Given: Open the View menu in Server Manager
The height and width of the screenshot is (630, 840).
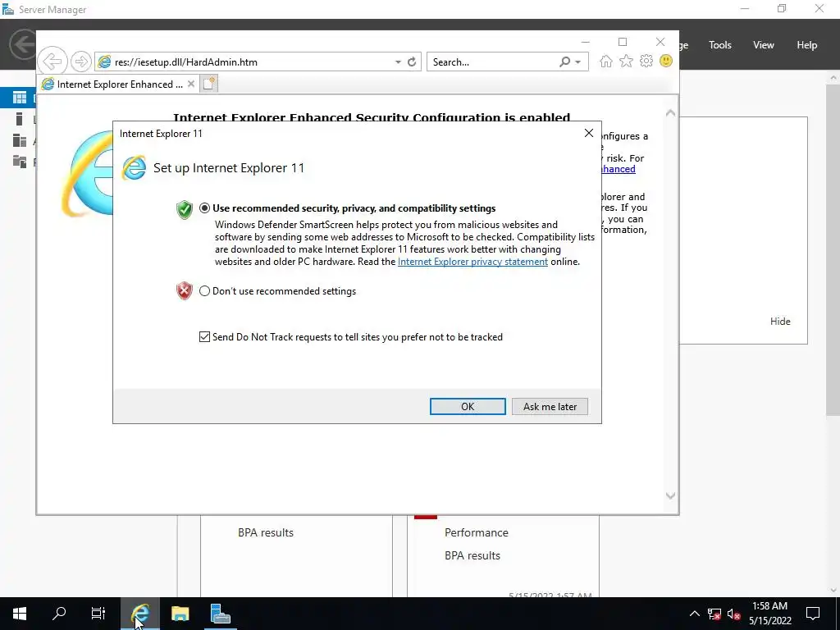Looking at the screenshot, I should pyautogui.click(x=764, y=45).
